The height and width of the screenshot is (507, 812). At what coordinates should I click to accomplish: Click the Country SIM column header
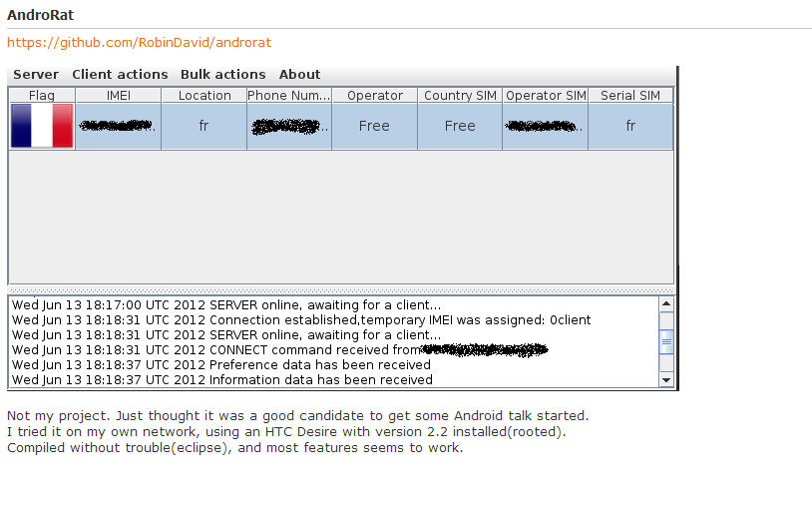pyautogui.click(x=460, y=95)
